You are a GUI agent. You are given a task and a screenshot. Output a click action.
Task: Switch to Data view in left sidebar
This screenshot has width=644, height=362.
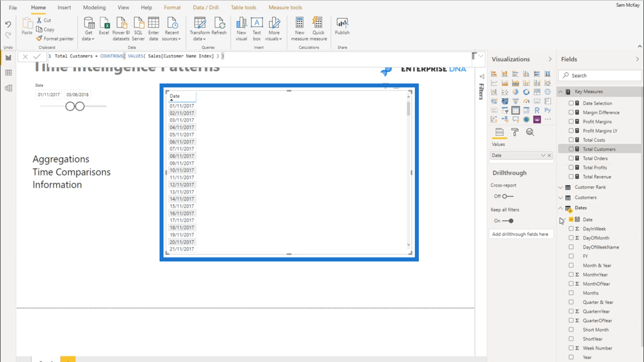[8, 73]
